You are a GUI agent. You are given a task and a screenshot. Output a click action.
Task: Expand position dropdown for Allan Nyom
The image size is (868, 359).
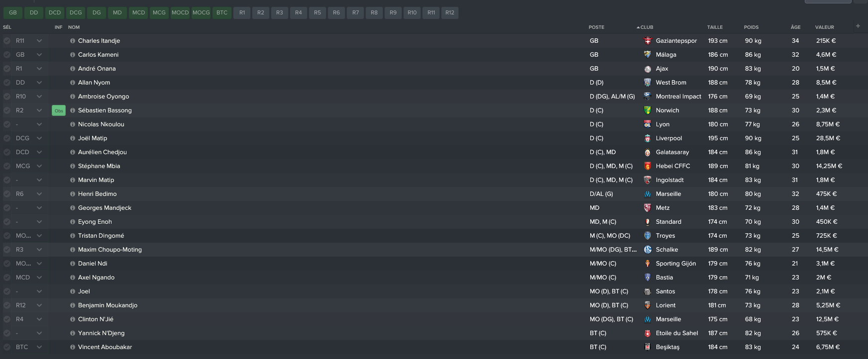tap(39, 83)
